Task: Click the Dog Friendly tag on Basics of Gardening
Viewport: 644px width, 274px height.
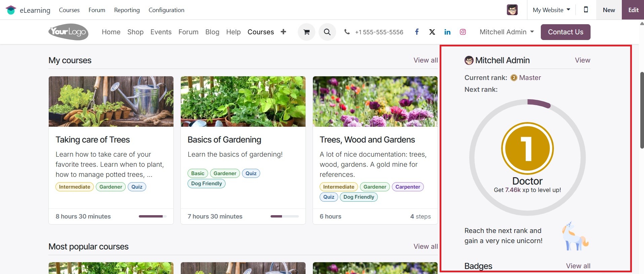Action: [x=206, y=184]
